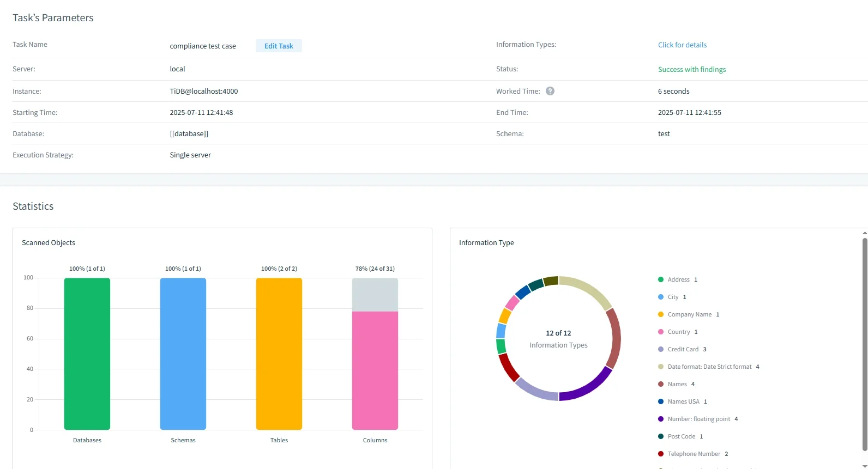
Task: Click the 'Success with findings' status
Action: [691, 69]
